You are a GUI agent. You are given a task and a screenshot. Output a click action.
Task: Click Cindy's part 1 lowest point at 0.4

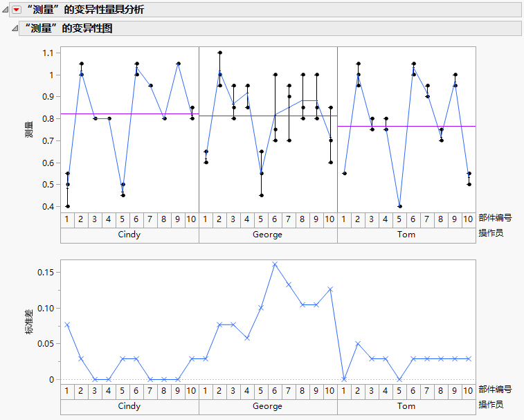click(68, 206)
